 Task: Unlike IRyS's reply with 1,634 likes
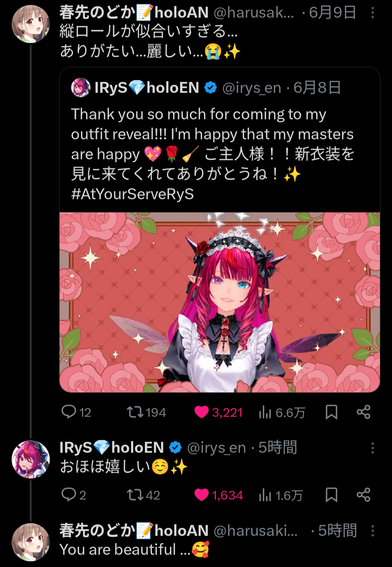[x=219, y=495]
